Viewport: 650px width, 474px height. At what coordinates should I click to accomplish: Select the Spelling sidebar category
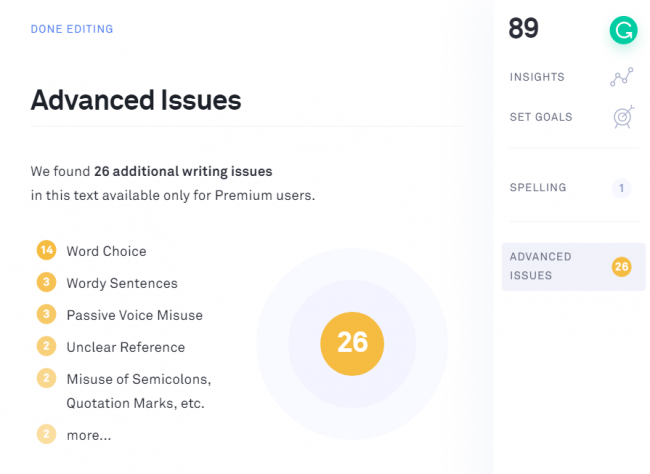pos(538,187)
